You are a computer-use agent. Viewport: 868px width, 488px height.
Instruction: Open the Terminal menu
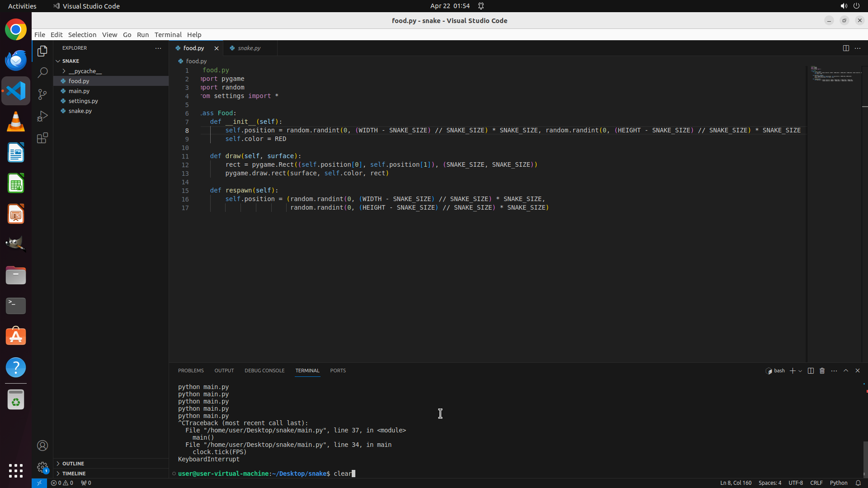tap(168, 34)
